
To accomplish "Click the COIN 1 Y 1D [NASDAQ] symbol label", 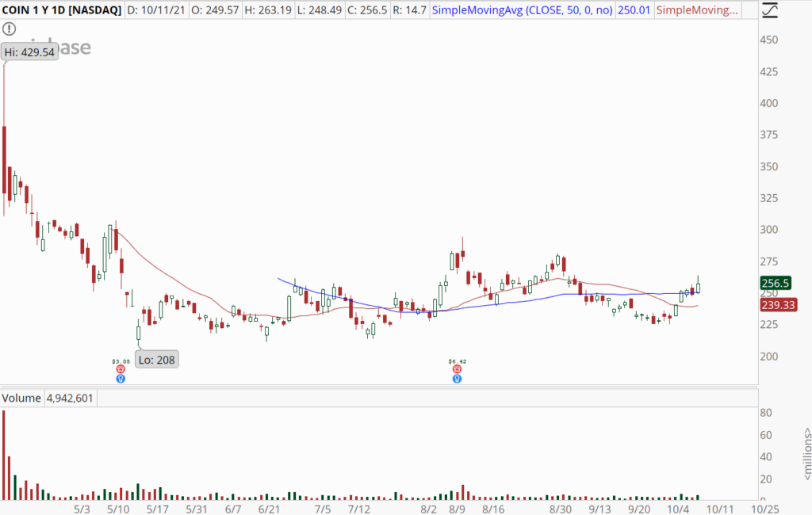I will (62, 10).
